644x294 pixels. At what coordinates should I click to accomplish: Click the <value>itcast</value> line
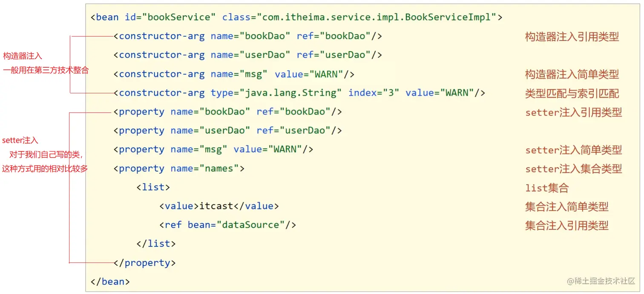pos(219,206)
